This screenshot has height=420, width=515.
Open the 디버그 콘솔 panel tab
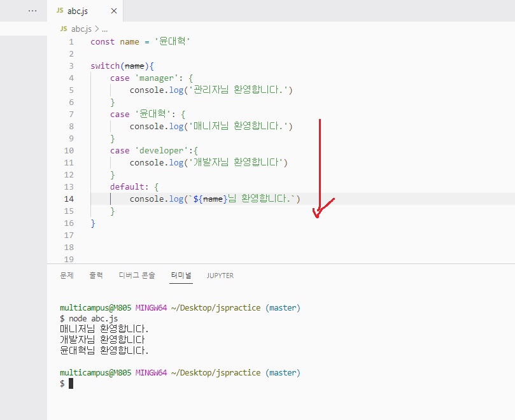[137, 275]
